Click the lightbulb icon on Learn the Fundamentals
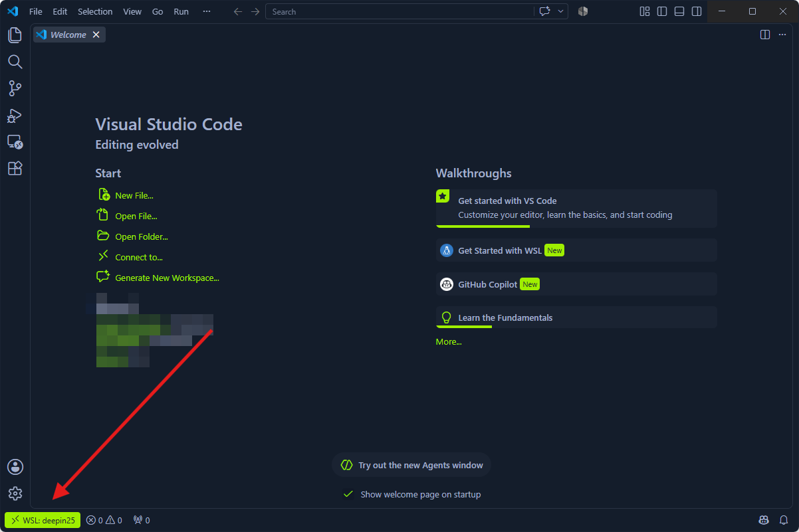 coord(447,317)
